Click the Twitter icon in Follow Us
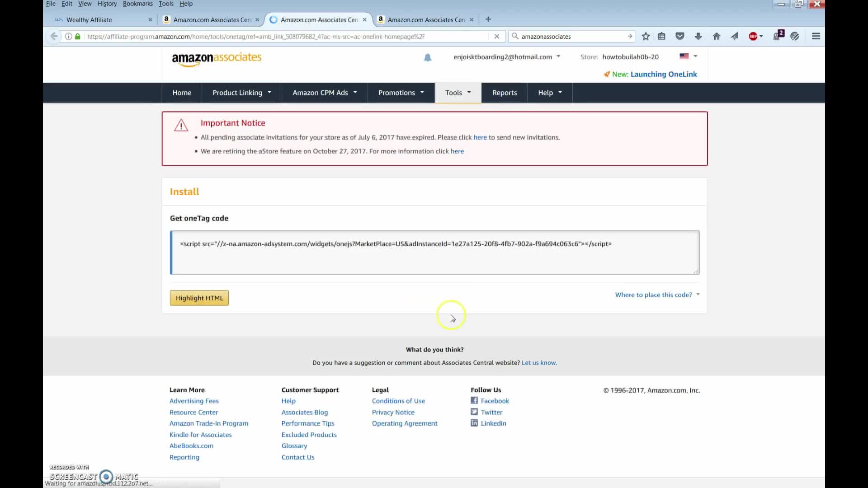 (474, 412)
